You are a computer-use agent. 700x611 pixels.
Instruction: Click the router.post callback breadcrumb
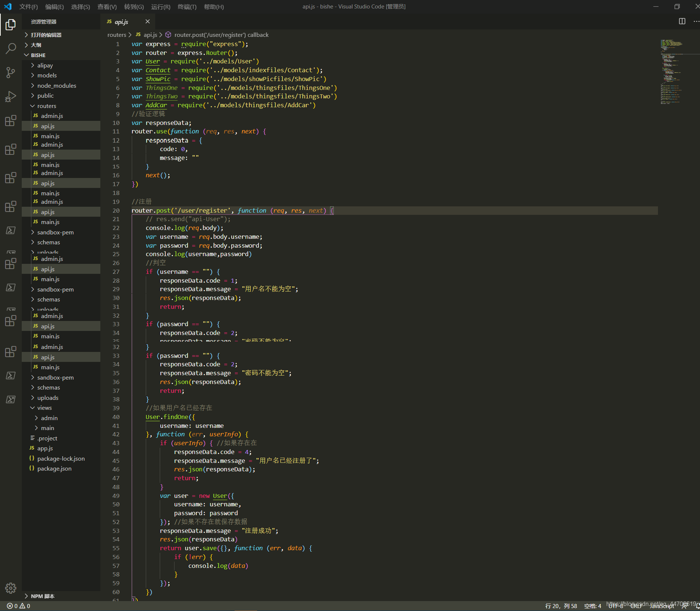[x=217, y=35]
